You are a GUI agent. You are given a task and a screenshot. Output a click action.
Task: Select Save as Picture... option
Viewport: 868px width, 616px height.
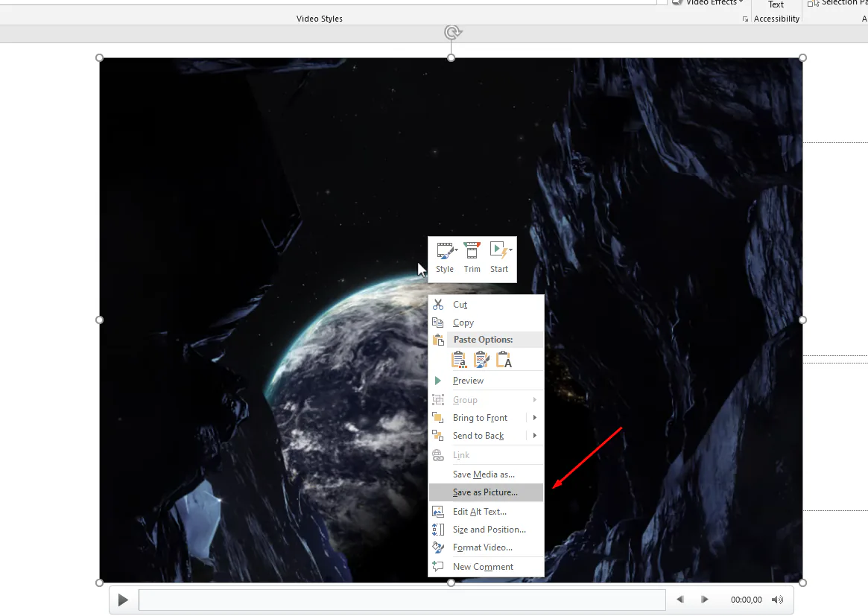pos(486,492)
